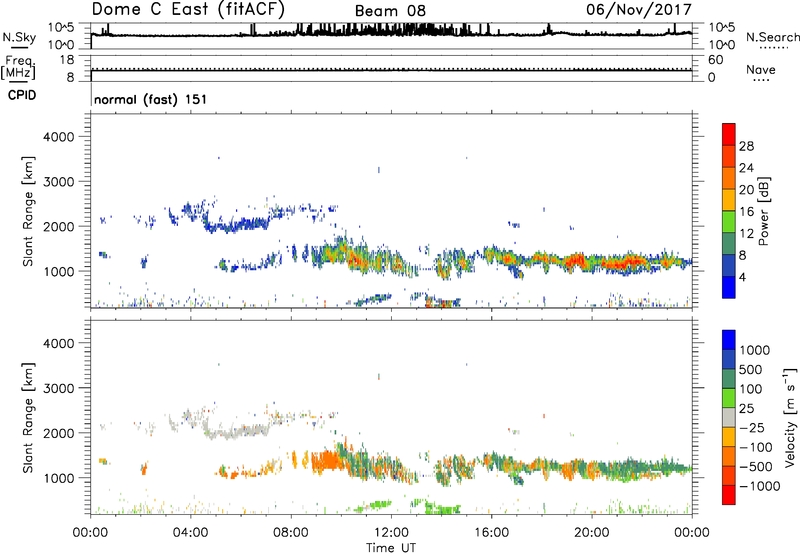Click the 'Dome C East (fitACF)' title

point(188,10)
